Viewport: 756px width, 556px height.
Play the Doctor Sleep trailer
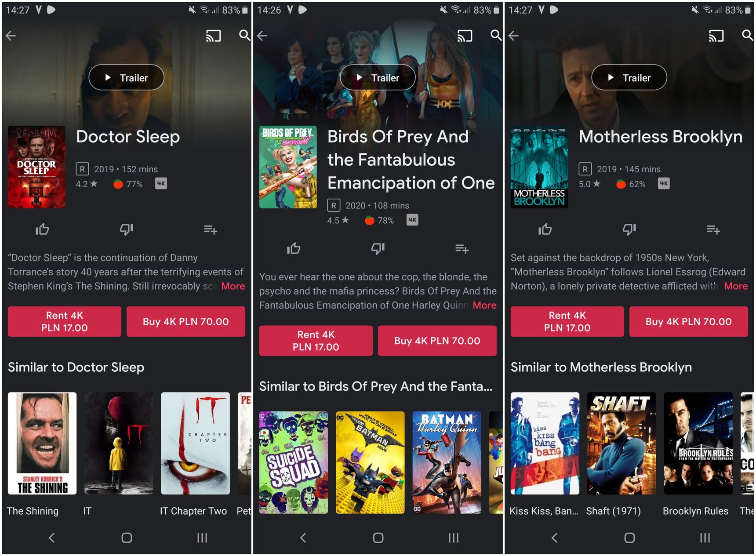click(x=127, y=78)
